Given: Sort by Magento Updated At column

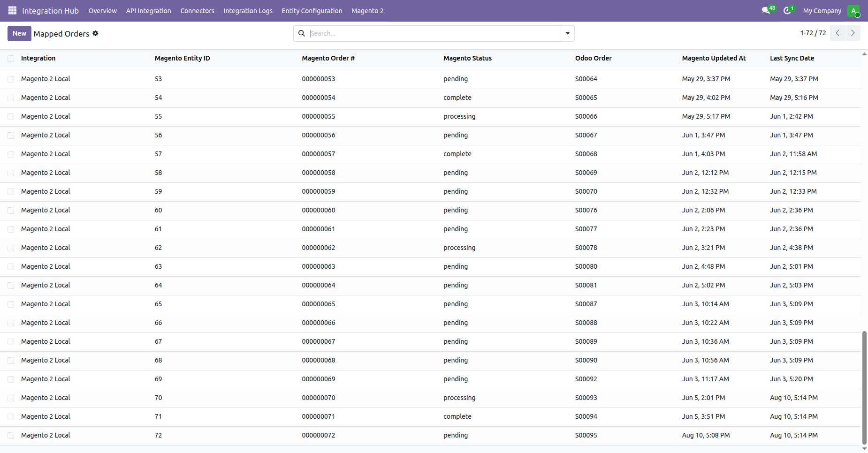Looking at the screenshot, I should coord(714,58).
